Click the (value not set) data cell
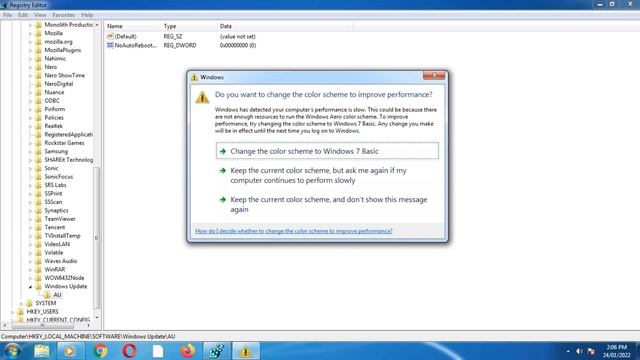640x360 pixels. (238, 36)
